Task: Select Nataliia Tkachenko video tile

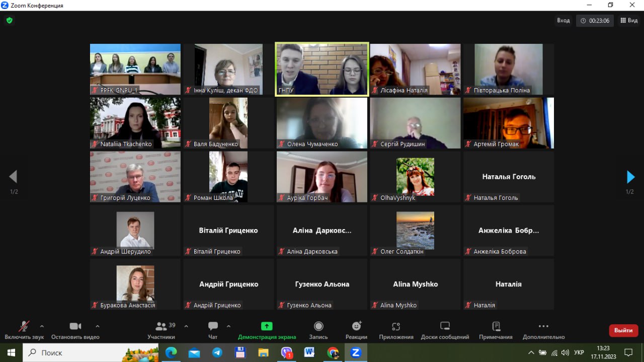Action: [x=135, y=123]
